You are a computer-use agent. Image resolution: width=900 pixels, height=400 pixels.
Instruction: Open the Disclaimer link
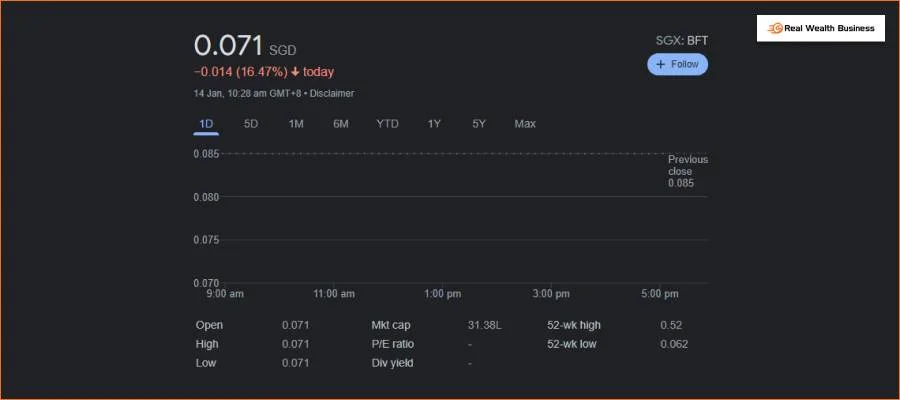coord(332,94)
